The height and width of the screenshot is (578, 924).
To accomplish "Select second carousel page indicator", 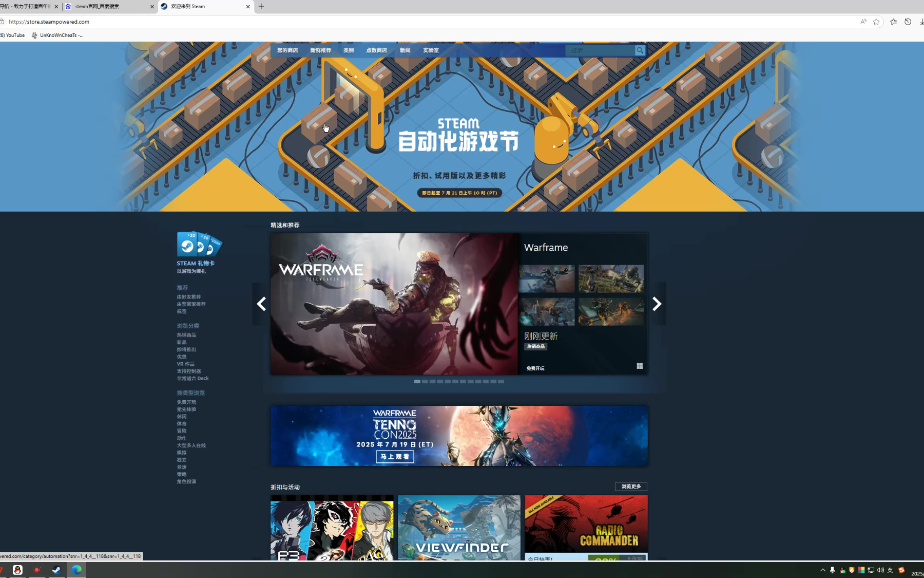I will coord(425,381).
